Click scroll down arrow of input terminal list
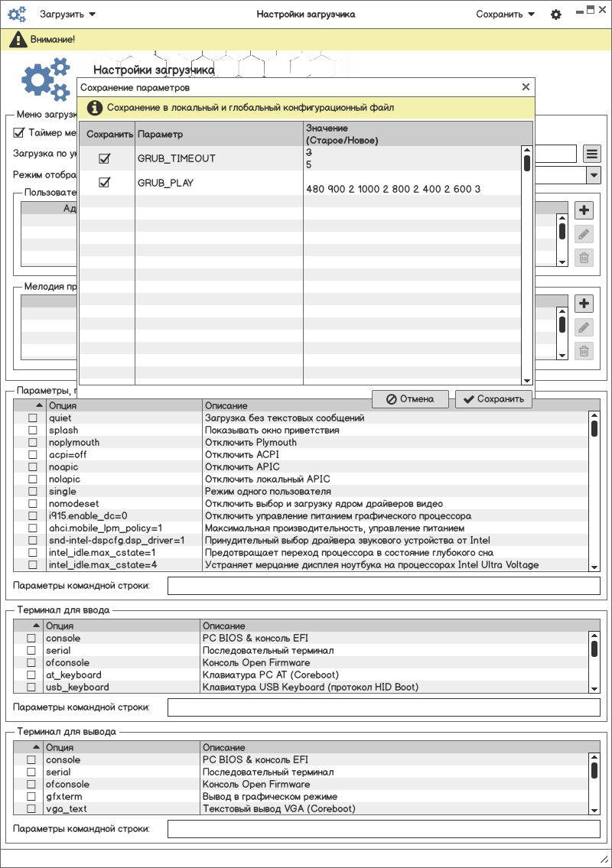612x868 pixels. 594,688
